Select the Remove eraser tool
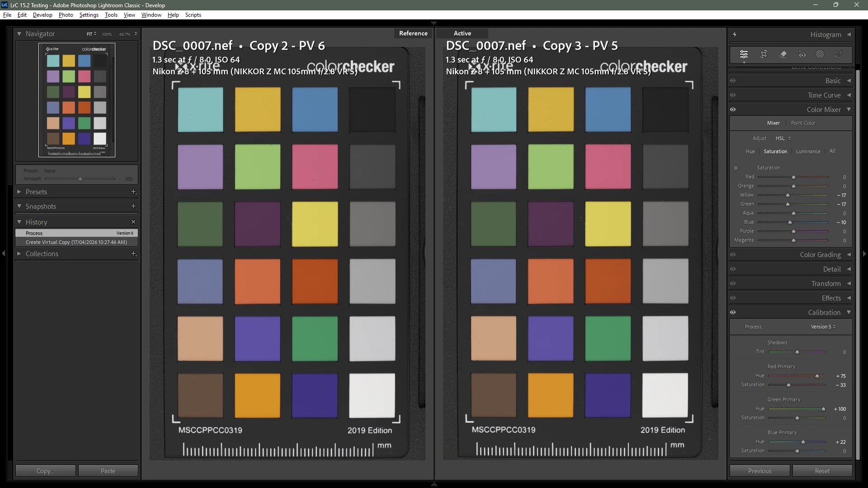The width and height of the screenshot is (868, 488). click(783, 55)
